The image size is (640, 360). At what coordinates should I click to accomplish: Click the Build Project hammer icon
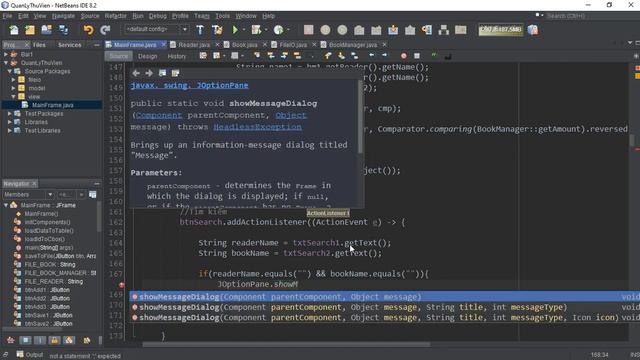[200, 30]
